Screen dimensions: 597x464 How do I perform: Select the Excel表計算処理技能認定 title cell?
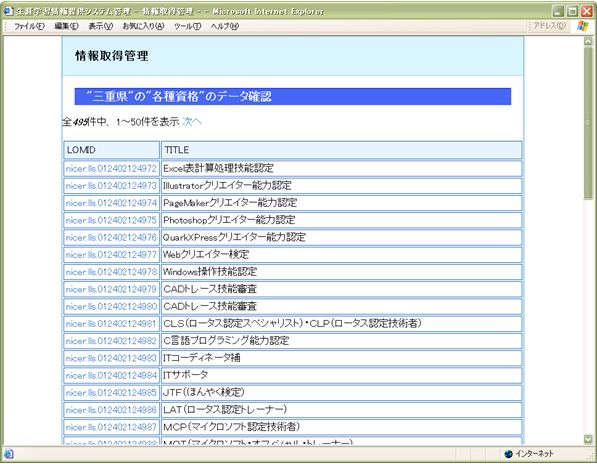(342, 169)
